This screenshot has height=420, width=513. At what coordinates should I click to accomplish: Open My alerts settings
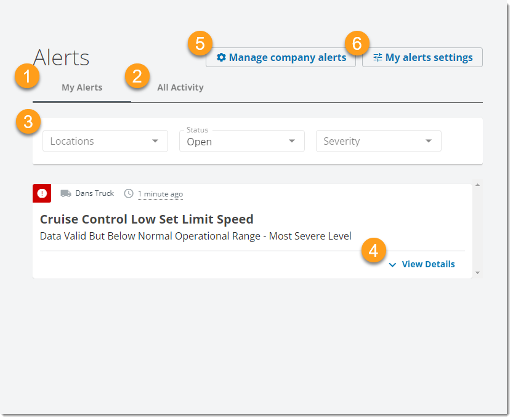click(422, 57)
